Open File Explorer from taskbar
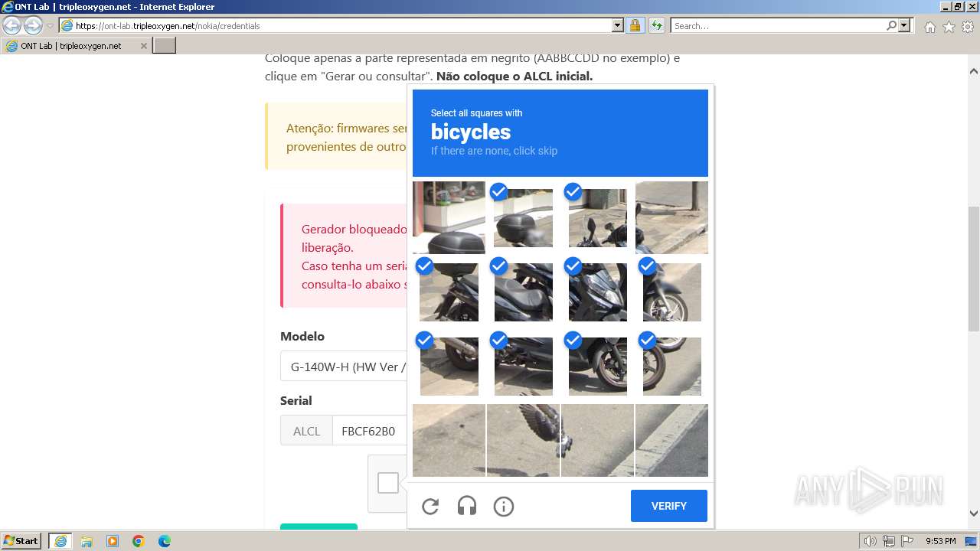This screenshot has width=980, height=551. (87, 541)
